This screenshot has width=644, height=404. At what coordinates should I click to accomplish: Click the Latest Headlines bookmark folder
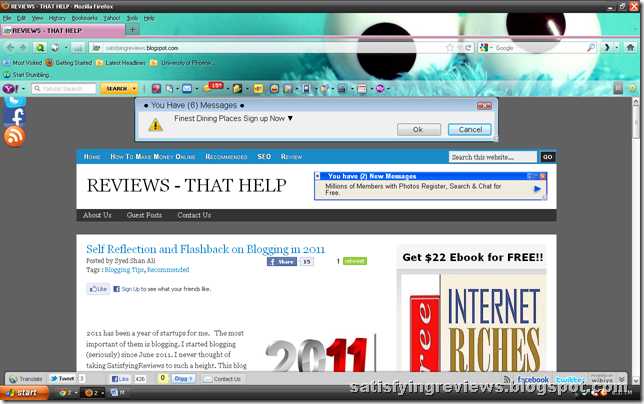(x=120, y=63)
